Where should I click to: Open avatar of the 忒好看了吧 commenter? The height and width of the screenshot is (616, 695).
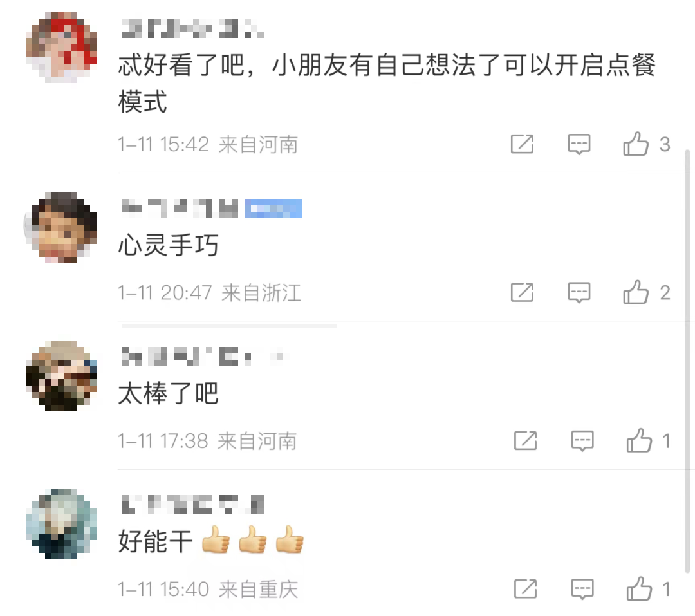coord(61,48)
